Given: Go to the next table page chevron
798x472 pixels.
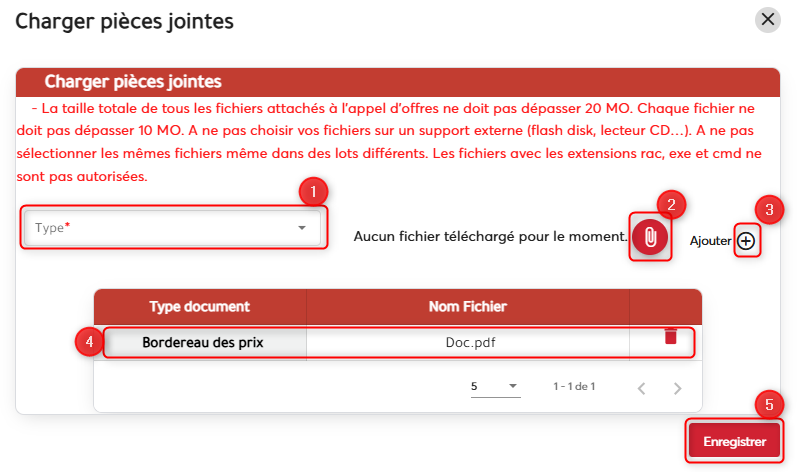Looking at the screenshot, I should 677,387.
